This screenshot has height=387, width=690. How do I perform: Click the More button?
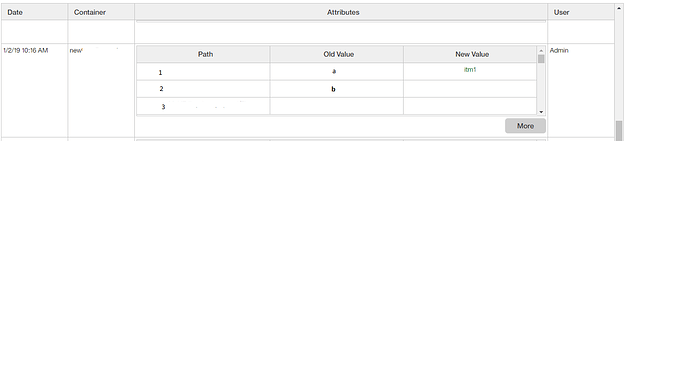tap(525, 126)
